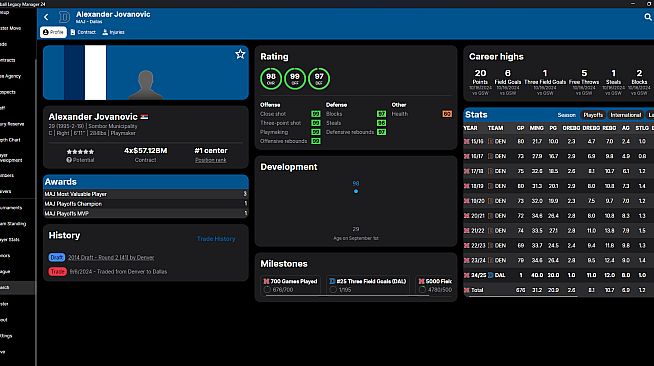Click the 4x$57.12BM contract value
Viewport: 654px width, 366px height.
[x=146, y=150]
